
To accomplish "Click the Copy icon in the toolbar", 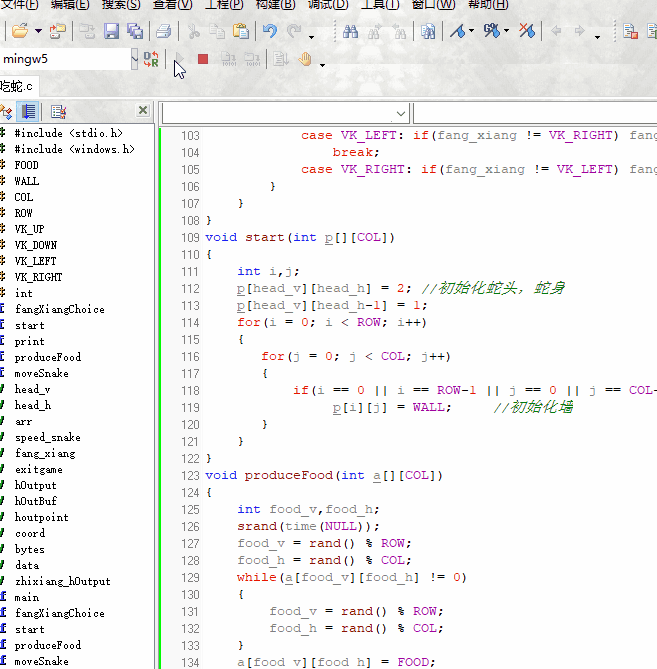I will coord(217,31).
